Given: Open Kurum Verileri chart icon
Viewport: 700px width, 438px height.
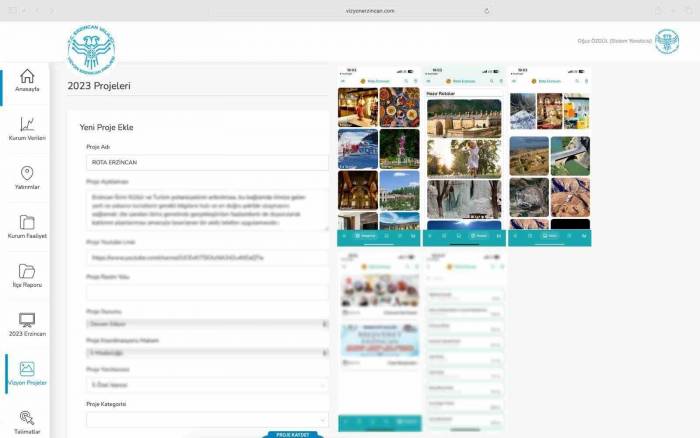Looking at the screenshot, I should click(27, 125).
